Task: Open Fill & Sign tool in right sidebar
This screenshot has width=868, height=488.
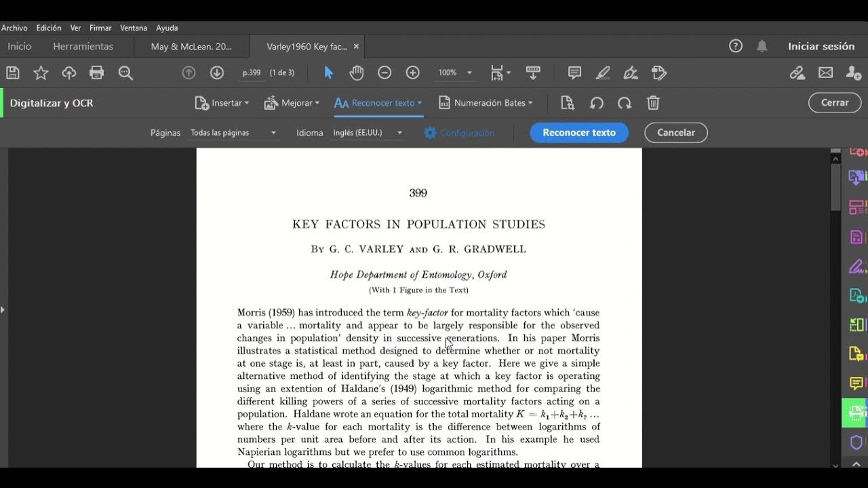Action: pos(856,266)
